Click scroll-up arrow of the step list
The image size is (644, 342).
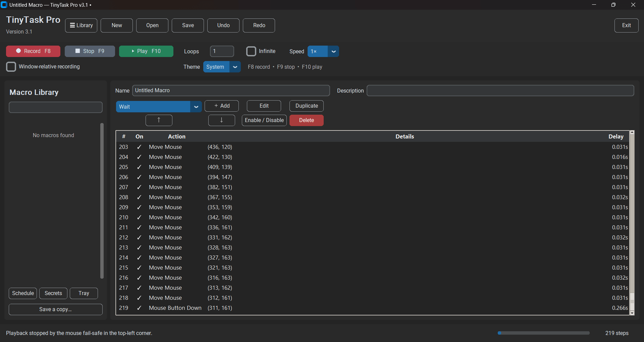coord(632,132)
